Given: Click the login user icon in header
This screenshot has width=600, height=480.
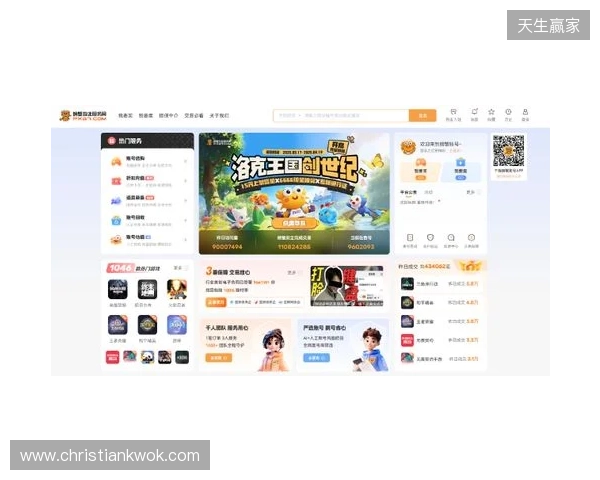Looking at the screenshot, I should [x=525, y=112].
